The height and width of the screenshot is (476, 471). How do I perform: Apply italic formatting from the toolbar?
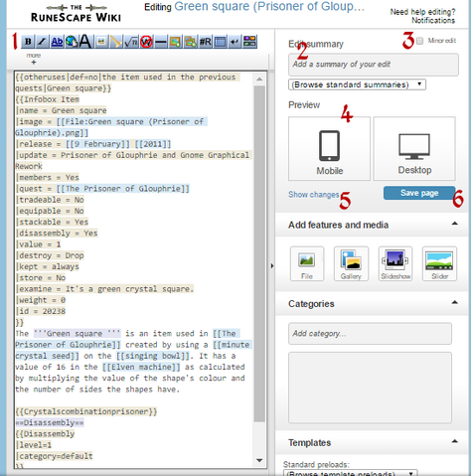tap(42, 42)
